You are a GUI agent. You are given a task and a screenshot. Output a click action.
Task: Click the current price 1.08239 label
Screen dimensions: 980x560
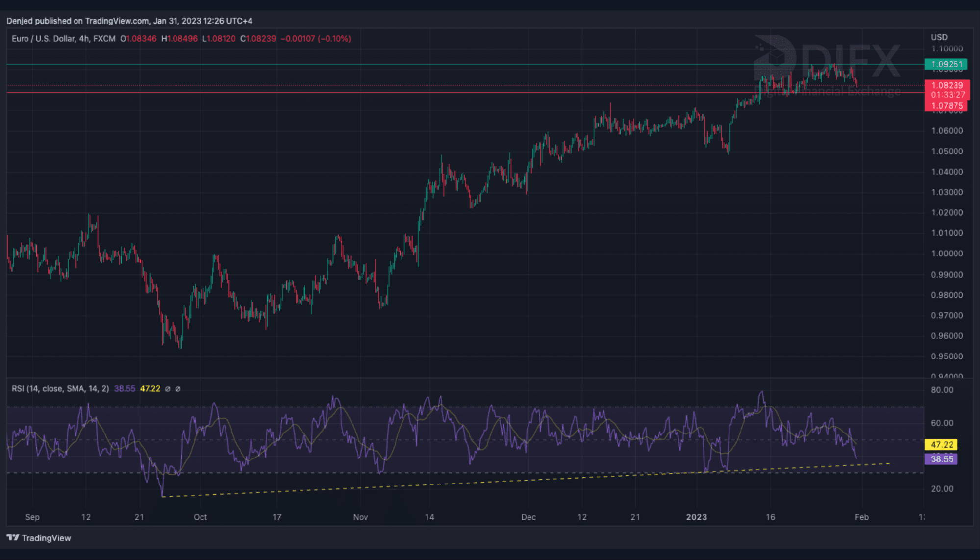pos(946,85)
